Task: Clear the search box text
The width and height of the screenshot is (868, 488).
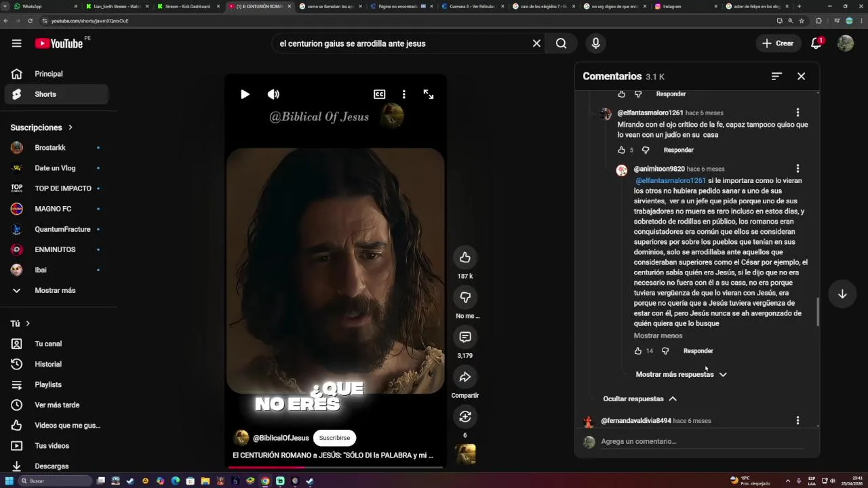Action: [536, 43]
